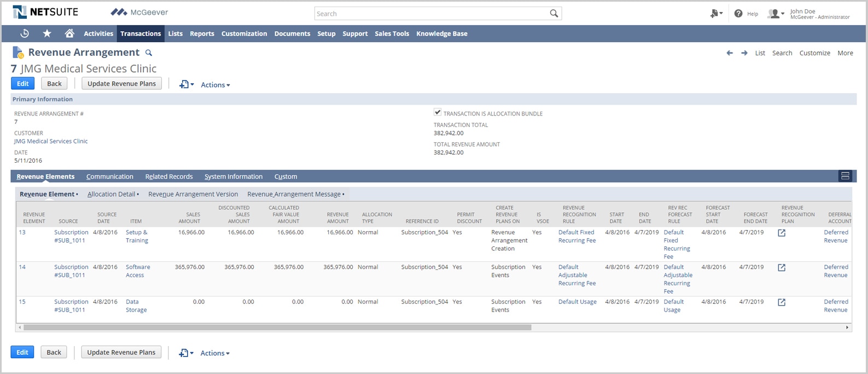Click the bottom Edit button
This screenshot has height=374, width=868.
point(22,352)
